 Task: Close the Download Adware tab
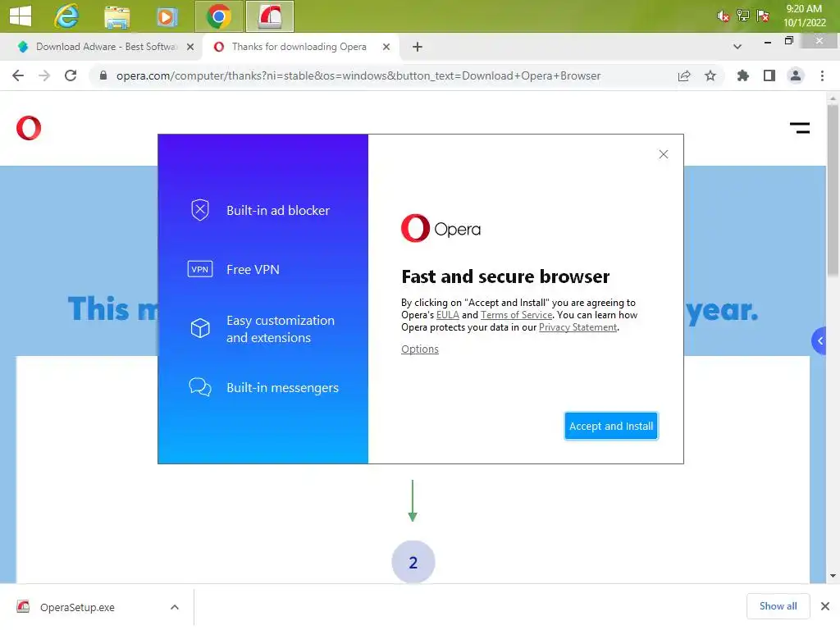[190, 47]
